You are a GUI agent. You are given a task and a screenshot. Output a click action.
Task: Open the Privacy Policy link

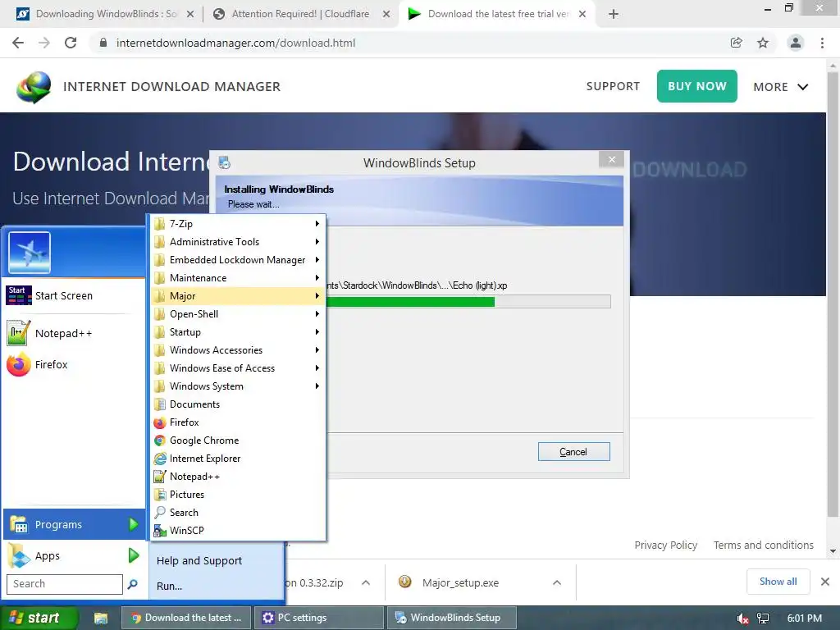[x=666, y=546]
